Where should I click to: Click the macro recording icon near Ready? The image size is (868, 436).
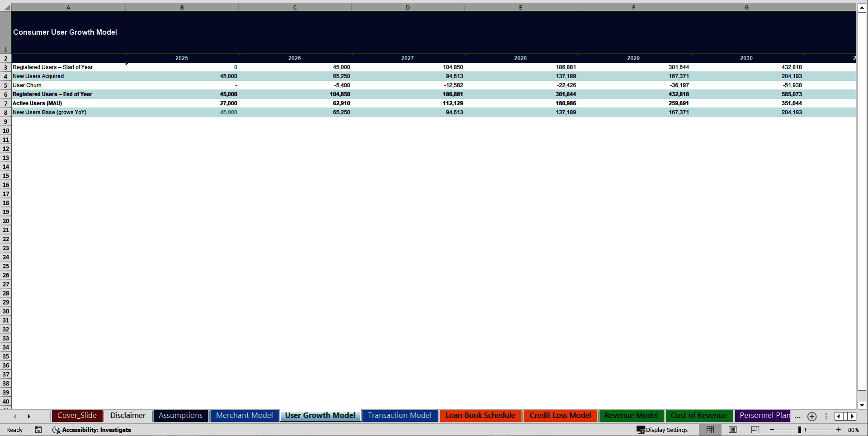[38, 430]
